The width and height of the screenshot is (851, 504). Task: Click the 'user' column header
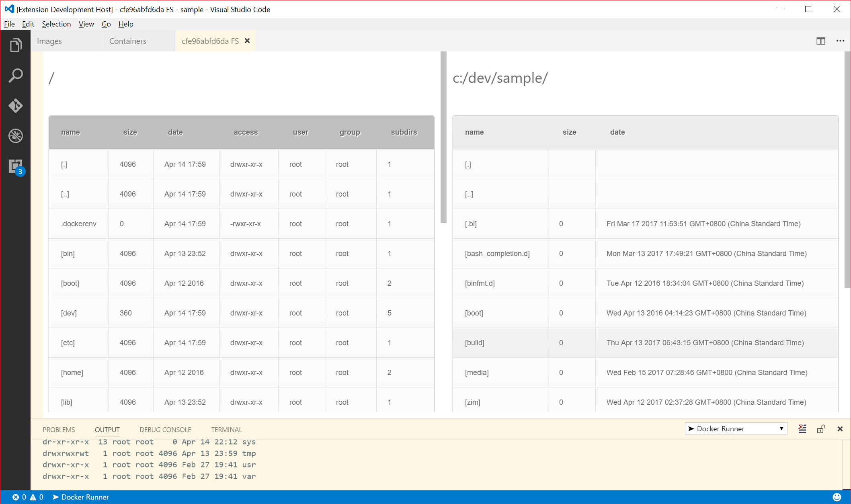coord(301,132)
